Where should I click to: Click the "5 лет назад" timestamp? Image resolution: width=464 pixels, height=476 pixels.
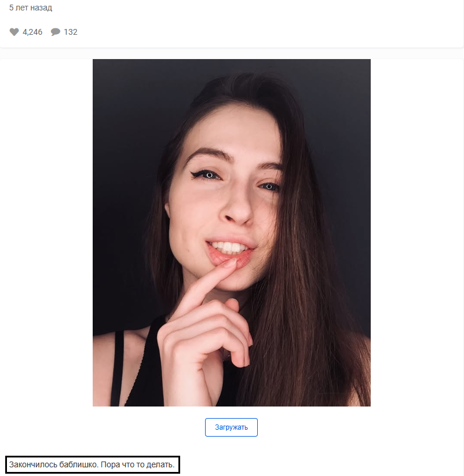coord(30,8)
